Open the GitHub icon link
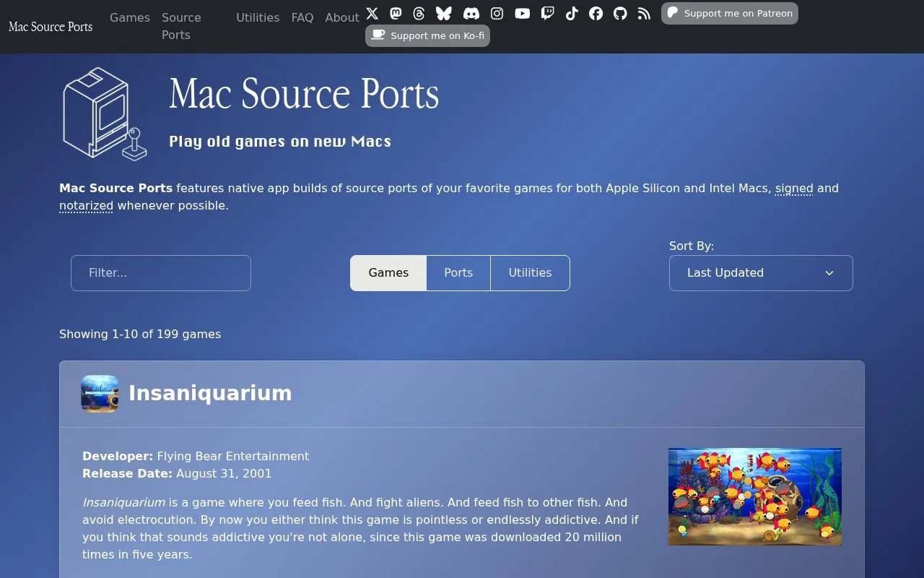Image resolution: width=924 pixels, height=578 pixels. click(x=620, y=13)
